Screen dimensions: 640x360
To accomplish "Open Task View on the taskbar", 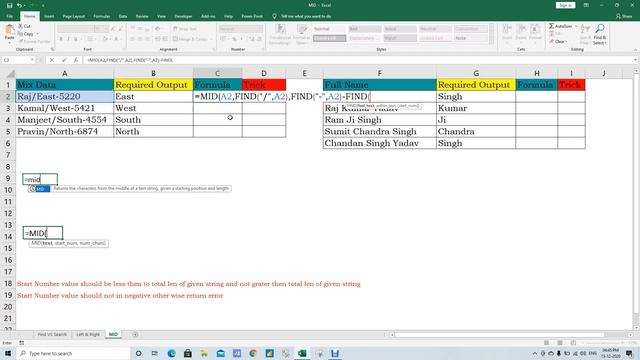I will 155,353.
